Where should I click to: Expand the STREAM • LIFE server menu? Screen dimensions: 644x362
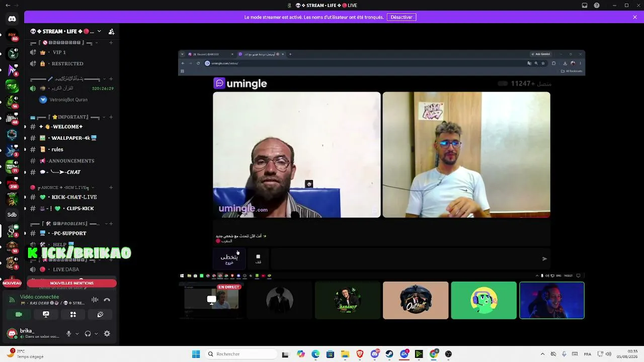click(99, 31)
